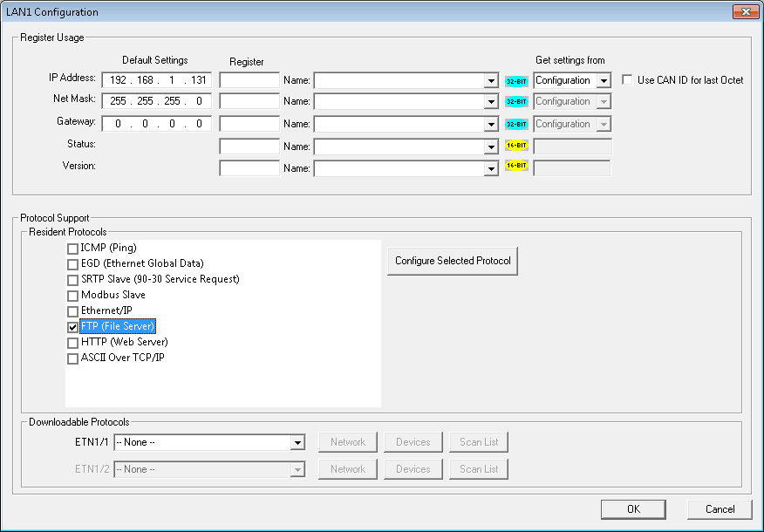Open Version Name dropdown
Viewport: 764px width, 532px height.
pos(491,168)
